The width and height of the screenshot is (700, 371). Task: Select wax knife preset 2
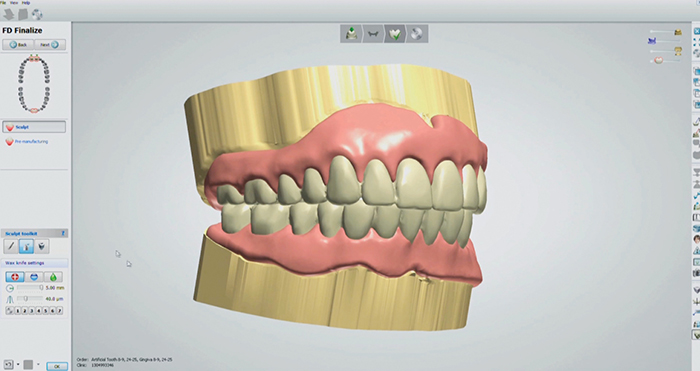click(x=25, y=310)
